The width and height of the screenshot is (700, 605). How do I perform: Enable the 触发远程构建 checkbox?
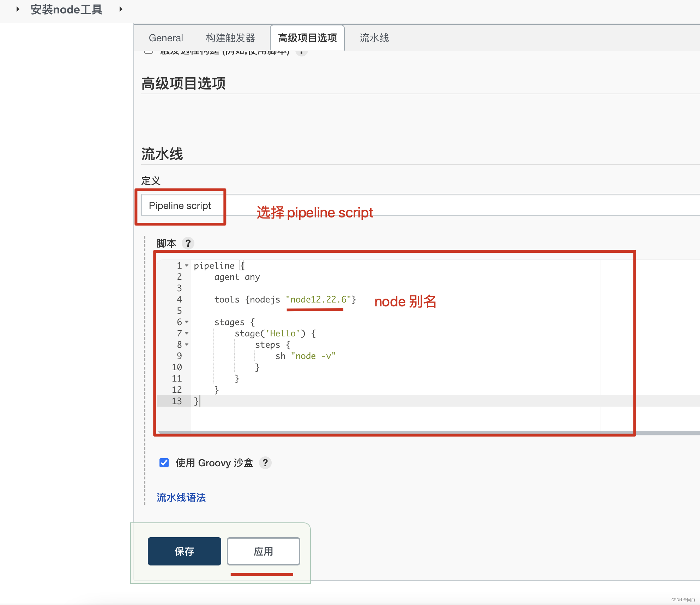click(x=148, y=52)
